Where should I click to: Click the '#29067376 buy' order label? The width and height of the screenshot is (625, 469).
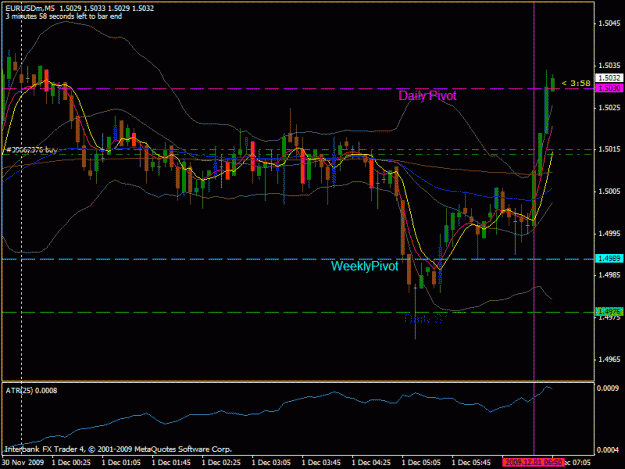pos(32,150)
